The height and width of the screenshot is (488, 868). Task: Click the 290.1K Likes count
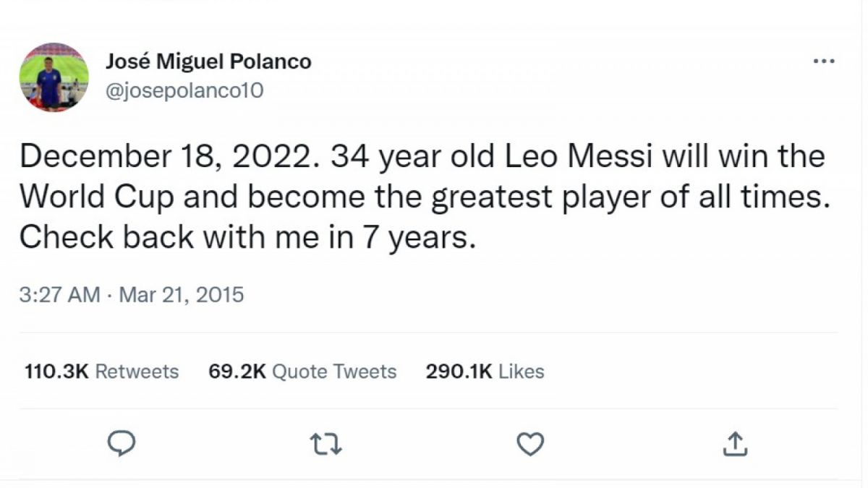coord(484,371)
